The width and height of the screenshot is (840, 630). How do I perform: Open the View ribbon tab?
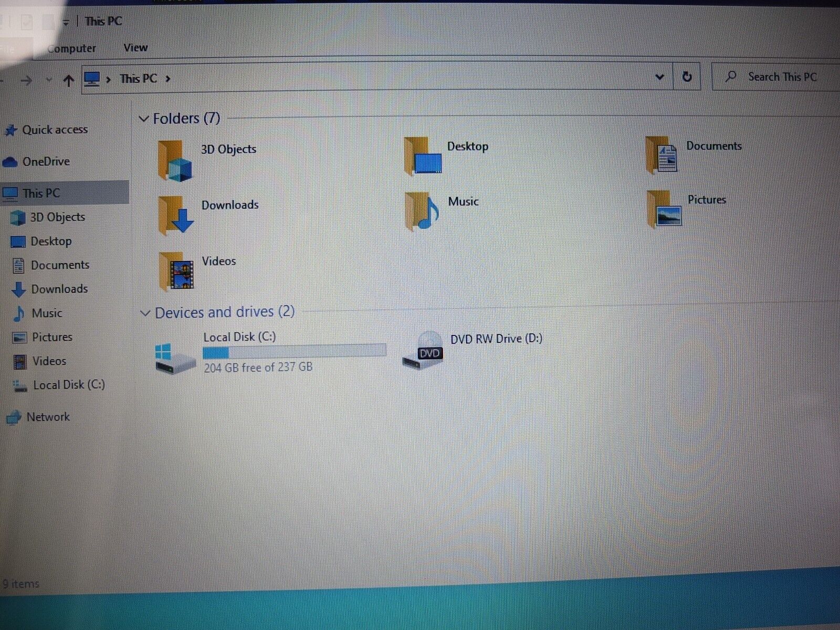[135, 48]
